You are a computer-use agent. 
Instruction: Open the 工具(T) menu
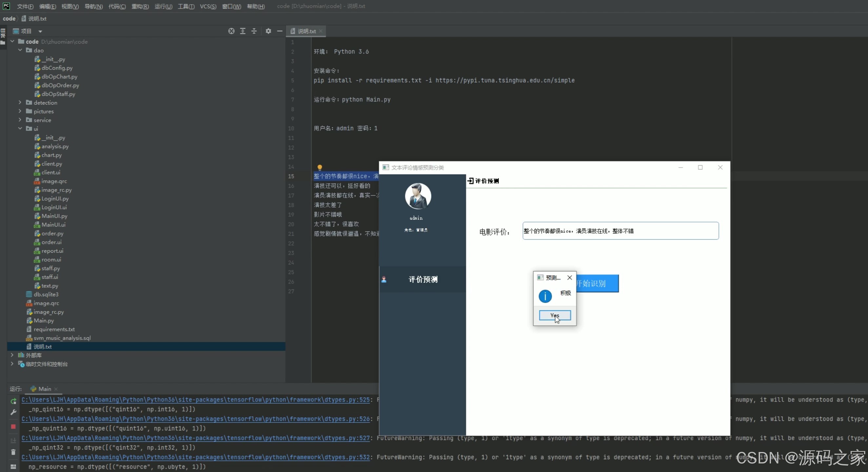[186, 7]
